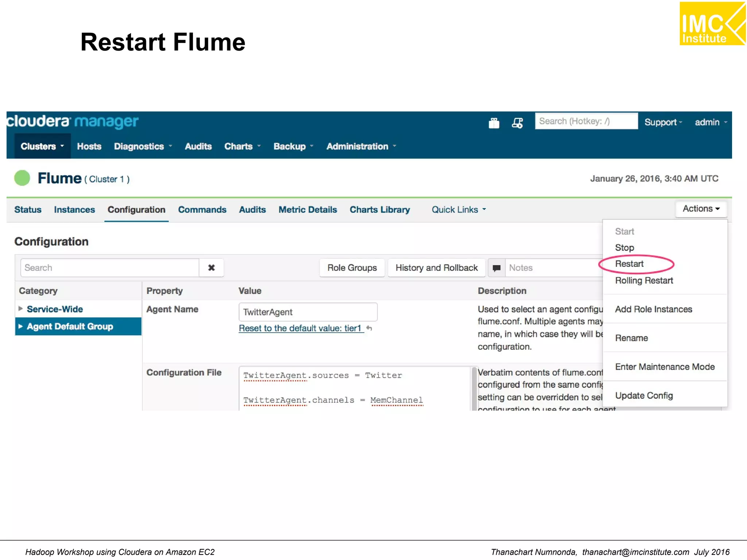
Task: Click the gift box icon in header
Action: pos(494,123)
